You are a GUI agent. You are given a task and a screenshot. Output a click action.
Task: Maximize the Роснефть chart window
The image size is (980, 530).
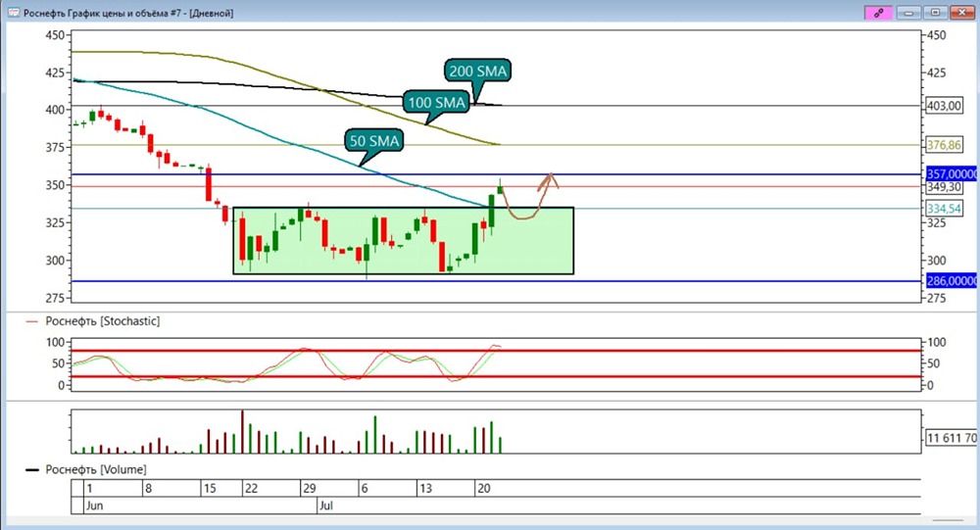(935, 13)
